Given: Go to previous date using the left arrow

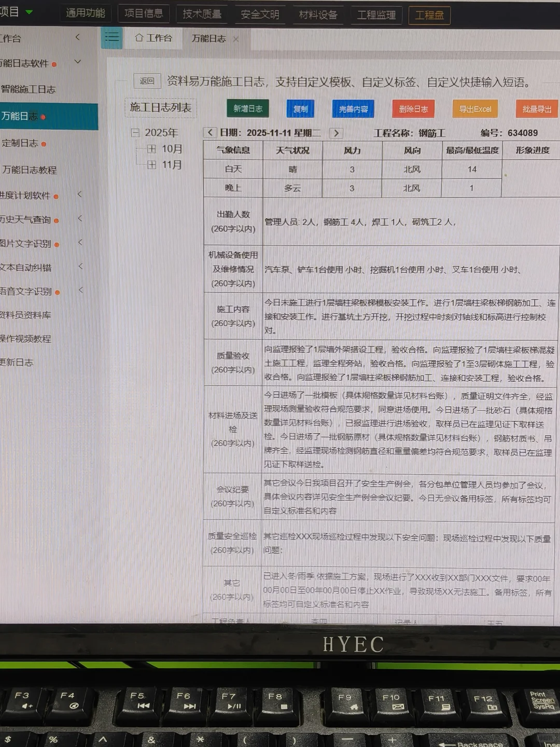Looking at the screenshot, I should click(x=209, y=133).
